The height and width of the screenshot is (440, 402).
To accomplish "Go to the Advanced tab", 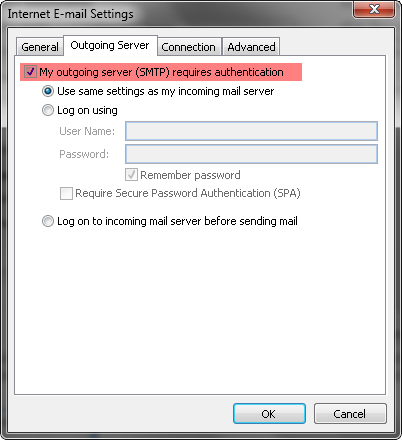I will 251,47.
